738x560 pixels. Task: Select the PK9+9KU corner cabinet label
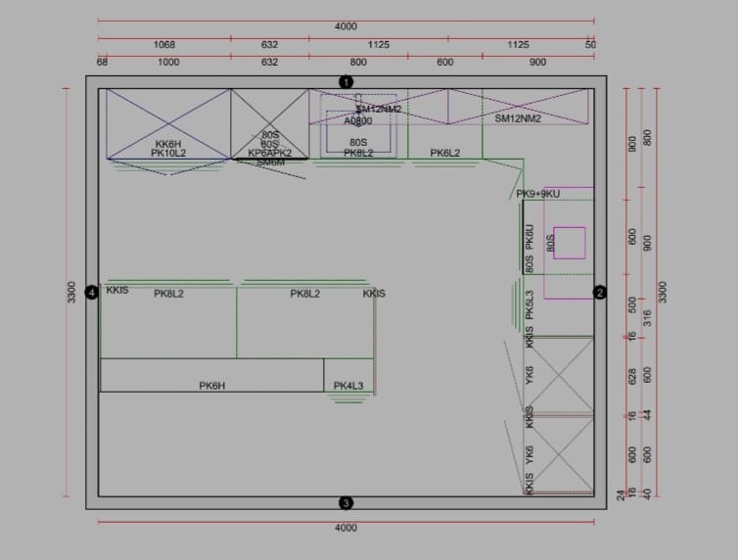538,194
